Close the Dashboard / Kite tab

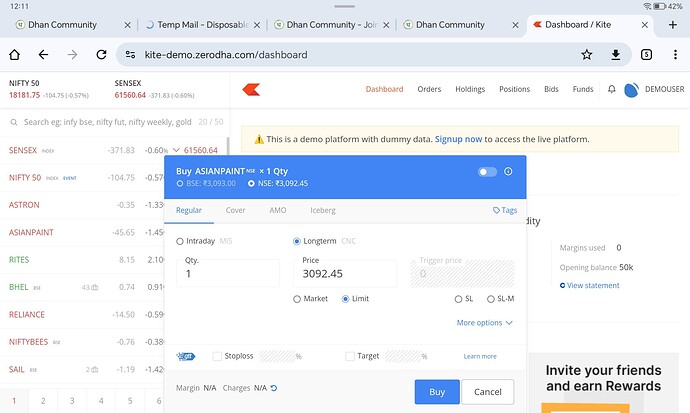click(x=644, y=25)
